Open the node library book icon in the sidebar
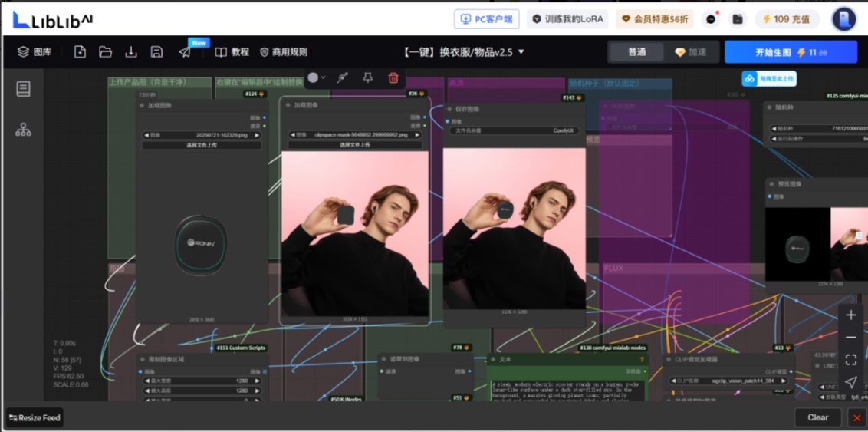 (x=23, y=88)
